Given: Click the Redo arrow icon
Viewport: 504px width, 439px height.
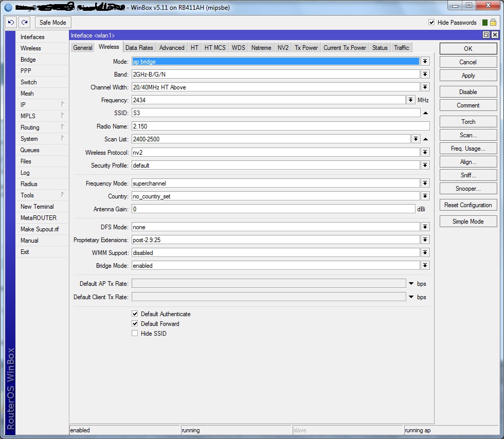Looking at the screenshot, I should pos(25,23).
